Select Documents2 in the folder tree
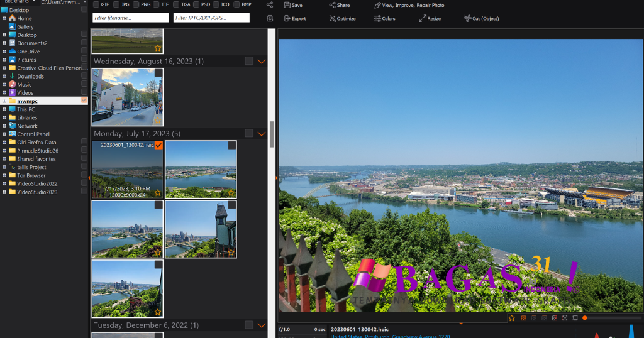Image resolution: width=644 pixels, height=338 pixels. [x=32, y=43]
